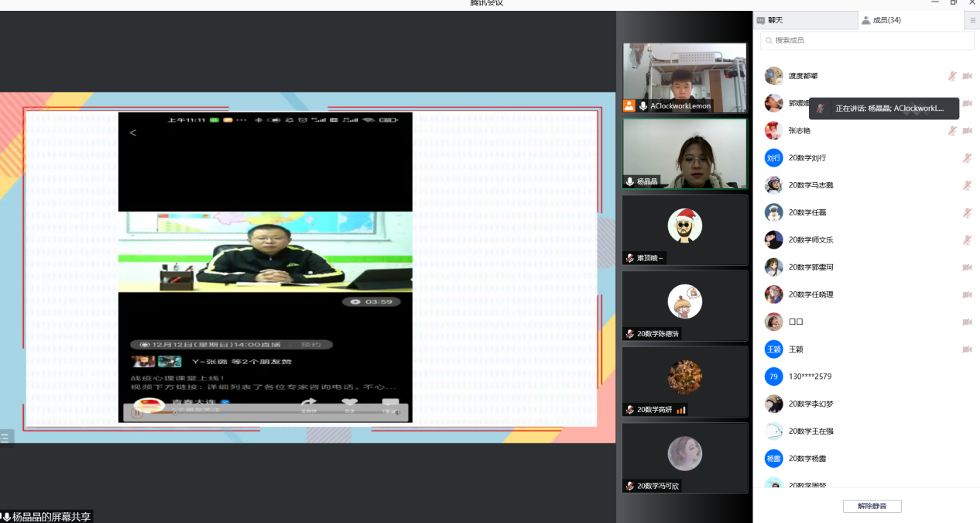980x523 pixels.
Task: Open the panel options menu icon
Action: (973, 21)
